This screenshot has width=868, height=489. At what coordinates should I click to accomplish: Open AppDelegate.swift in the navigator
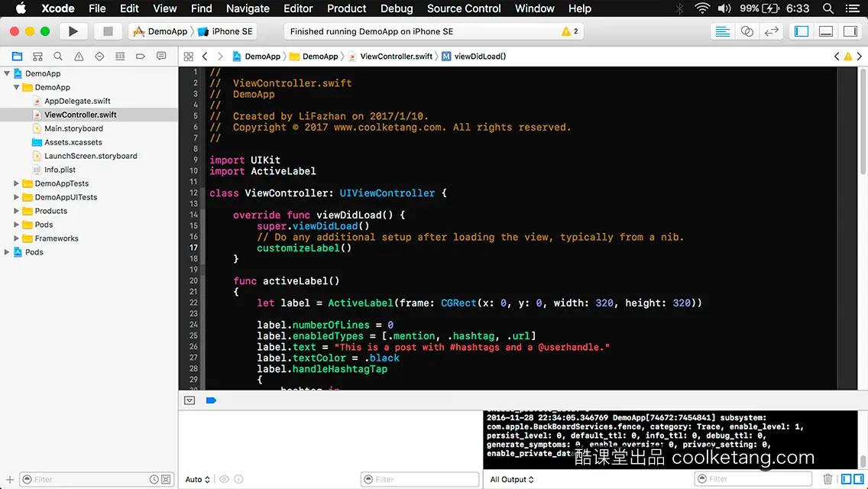tap(77, 101)
